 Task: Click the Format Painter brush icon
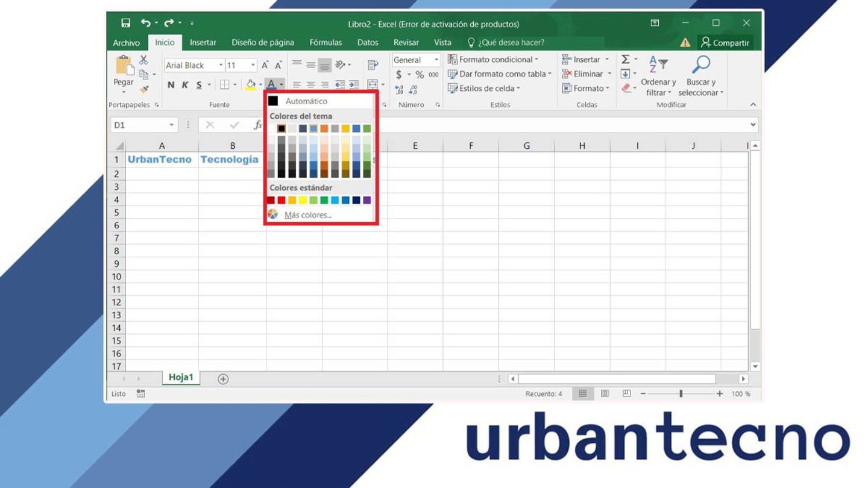pyautogui.click(x=144, y=89)
